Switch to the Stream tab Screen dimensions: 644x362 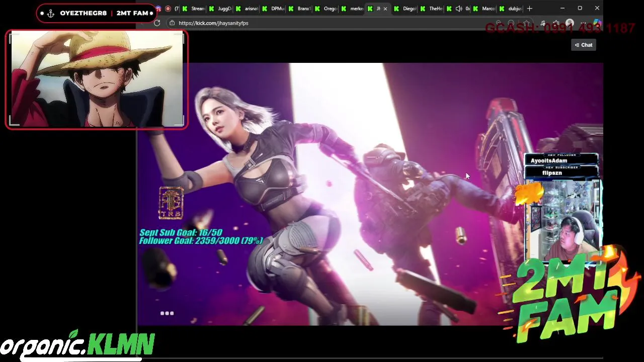click(194, 9)
